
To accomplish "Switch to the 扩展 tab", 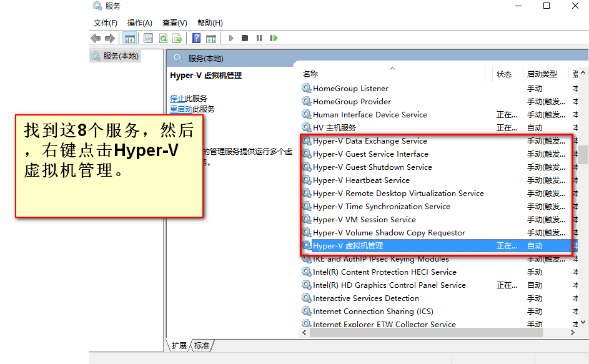I will pos(179,346).
